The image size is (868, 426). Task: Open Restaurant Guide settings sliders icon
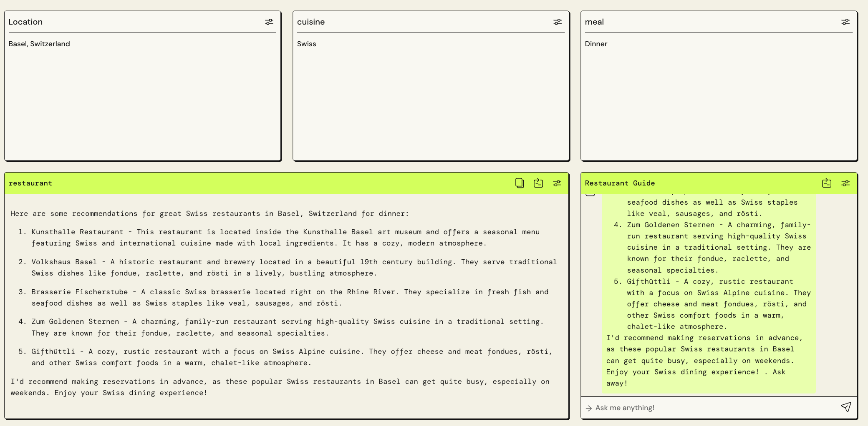pos(845,183)
